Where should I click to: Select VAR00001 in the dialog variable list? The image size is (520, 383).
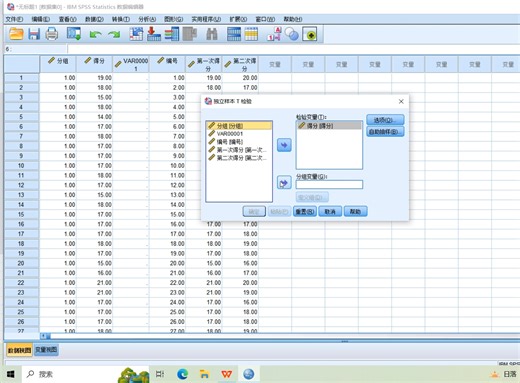(x=239, y=134)
